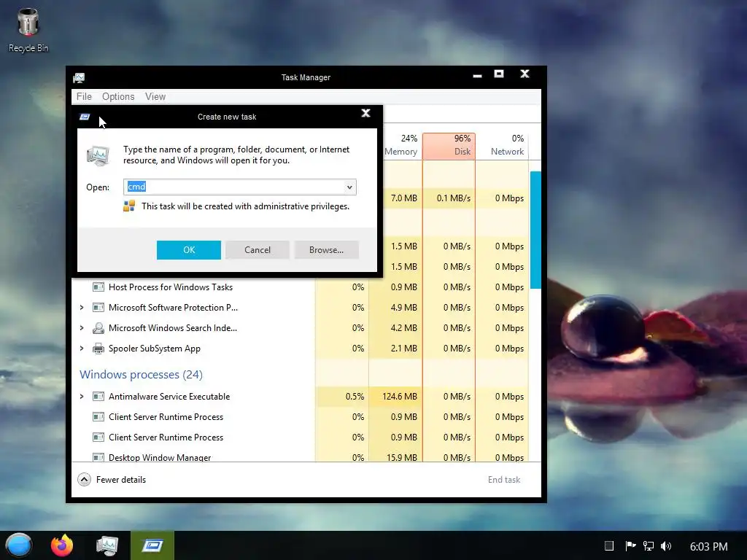
Task: Sort by the Disk column header
Action: pos(449,145)
